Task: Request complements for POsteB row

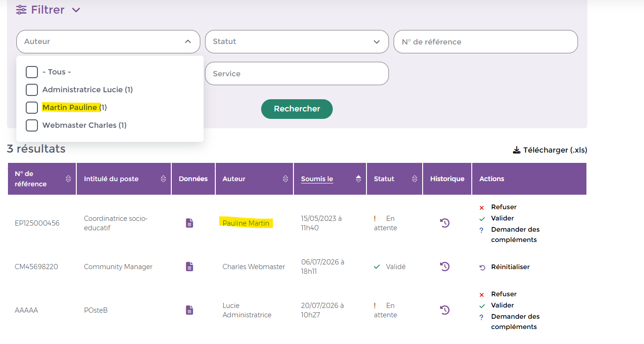Action: coord(515,322)
